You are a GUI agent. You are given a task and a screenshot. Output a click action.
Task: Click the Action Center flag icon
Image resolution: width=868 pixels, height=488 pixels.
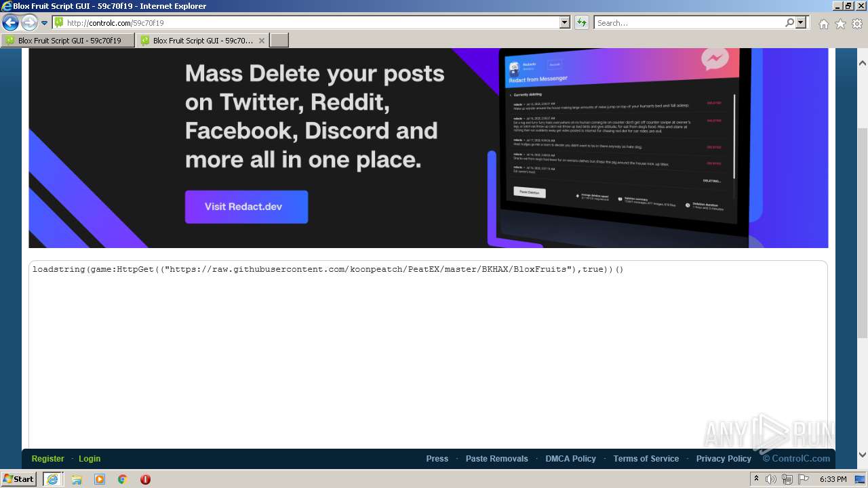(804, 479)
